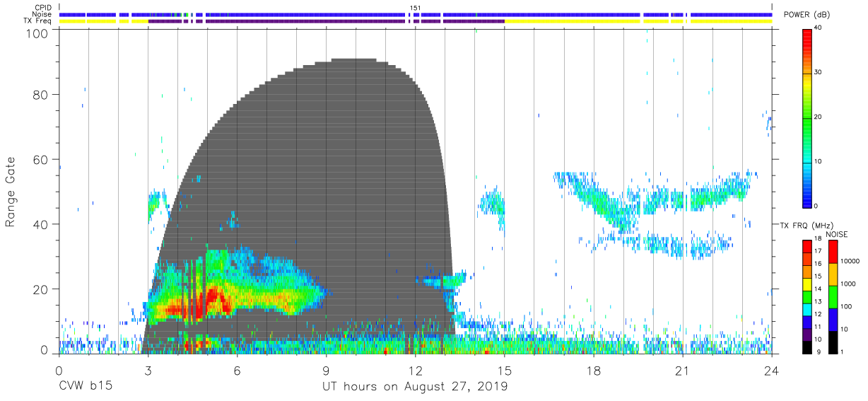This screenshot has height=401, width=868.
Task: Click the 80 tick on the Range Gate axis
Action: [x=42, y=94]
